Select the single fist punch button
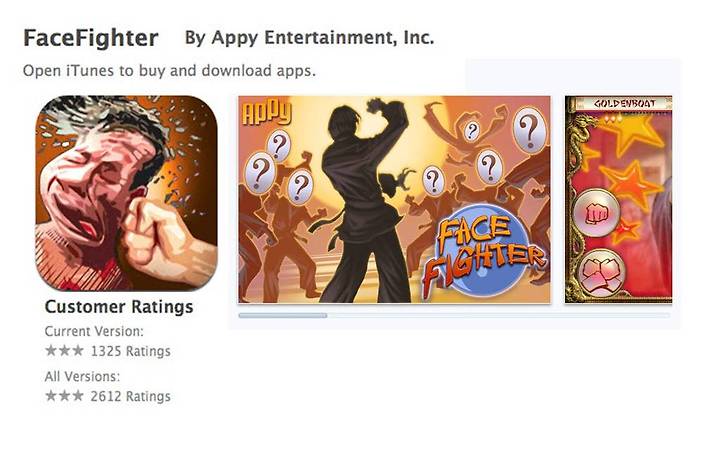This screenshot has height=461, width=720. tap(597, 214)
